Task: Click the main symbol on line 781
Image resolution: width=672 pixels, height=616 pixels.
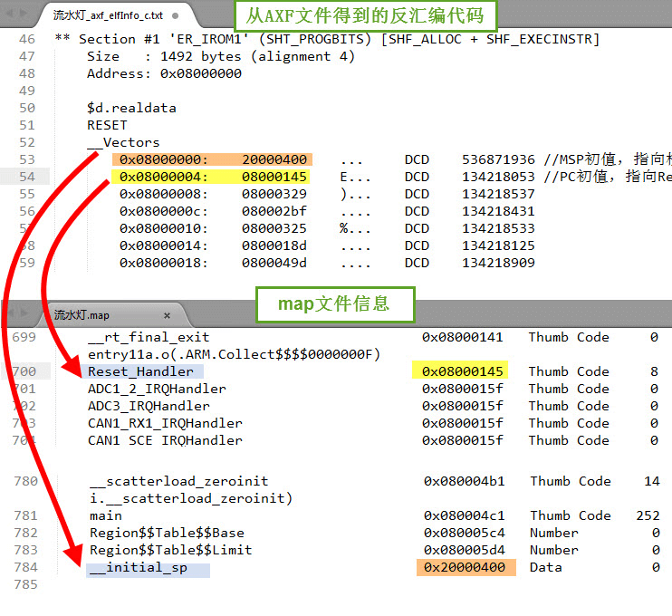Action: coord(105,515)
